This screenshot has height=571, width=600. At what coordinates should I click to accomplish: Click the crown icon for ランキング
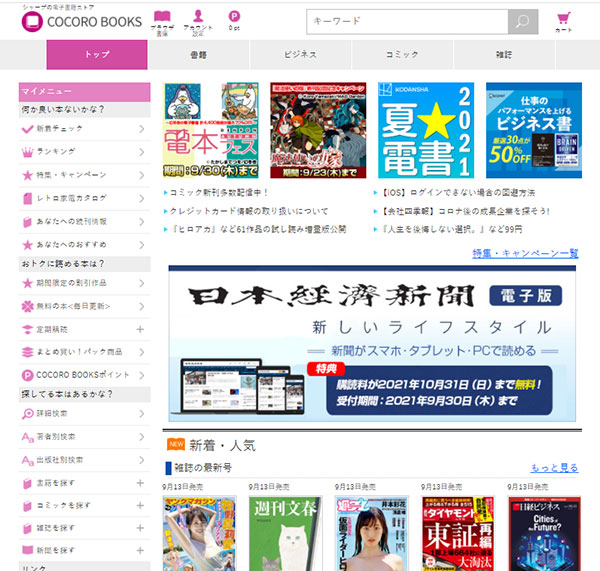click(x=28, y=152)
